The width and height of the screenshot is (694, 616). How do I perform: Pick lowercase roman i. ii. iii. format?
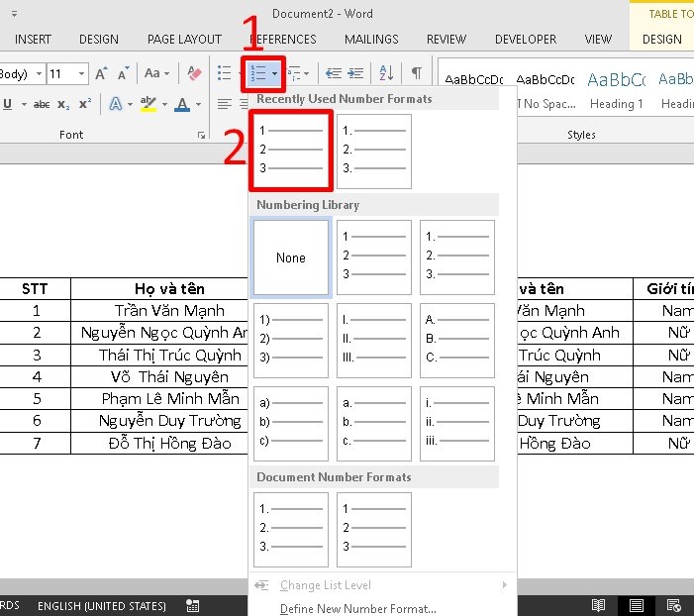(x=457, y=424)
